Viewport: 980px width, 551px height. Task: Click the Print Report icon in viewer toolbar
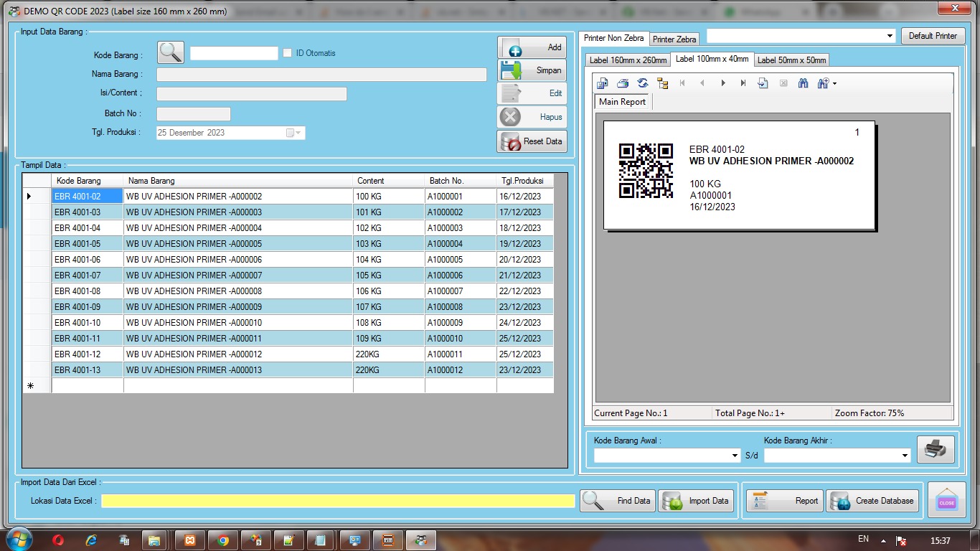623,83
